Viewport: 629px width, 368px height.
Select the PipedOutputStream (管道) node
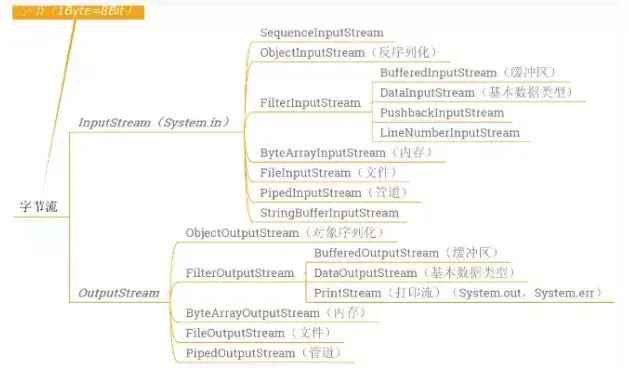[x=263, y=353]
